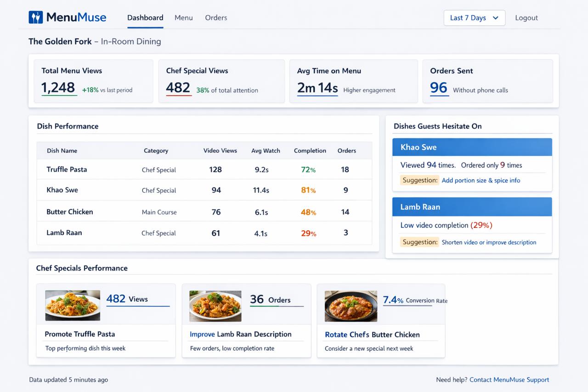Click Shorten video or improve description suggestion
This screenshot has height=392, width=588.
[x=489, y=242]
